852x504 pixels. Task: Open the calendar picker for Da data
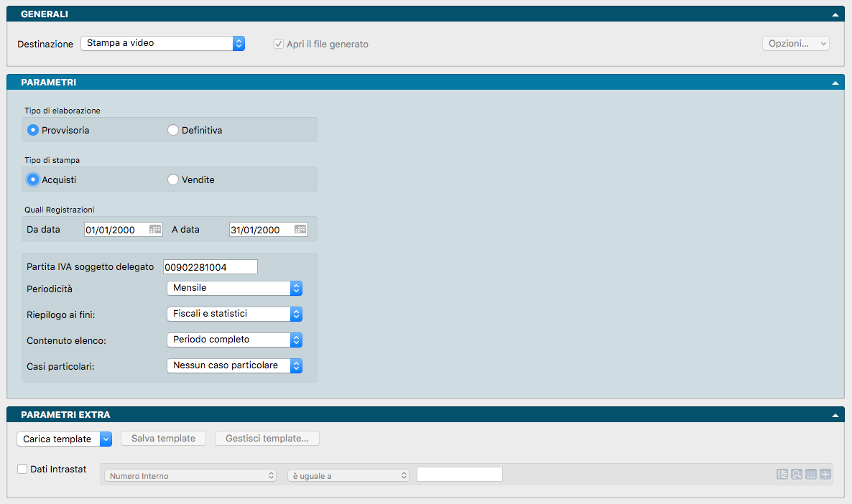point(155,230)
